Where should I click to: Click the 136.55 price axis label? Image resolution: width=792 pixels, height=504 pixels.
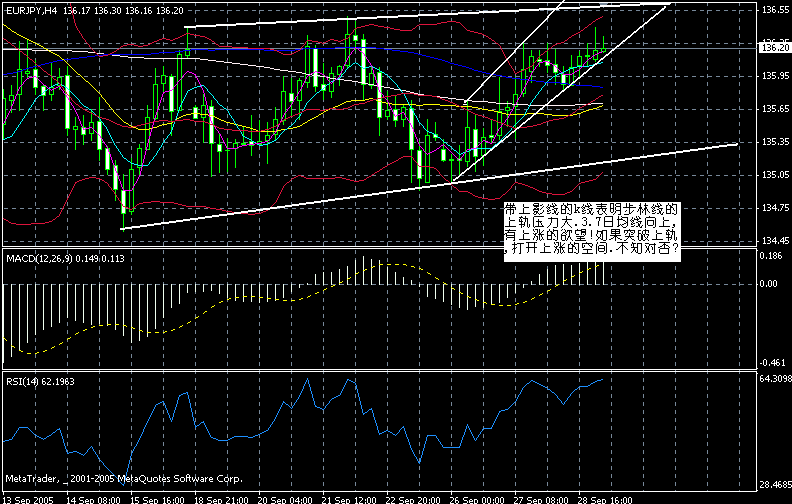pyautogui.click(x=775, y=10)
